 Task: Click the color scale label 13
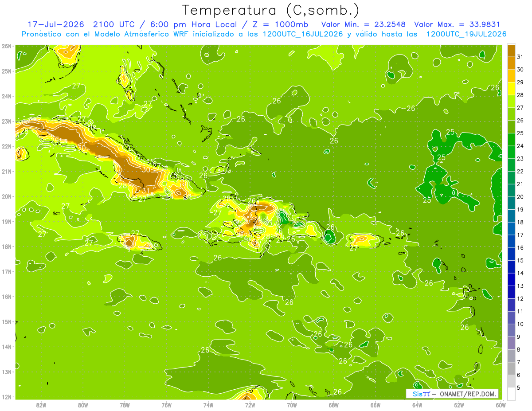pos(519,286)
